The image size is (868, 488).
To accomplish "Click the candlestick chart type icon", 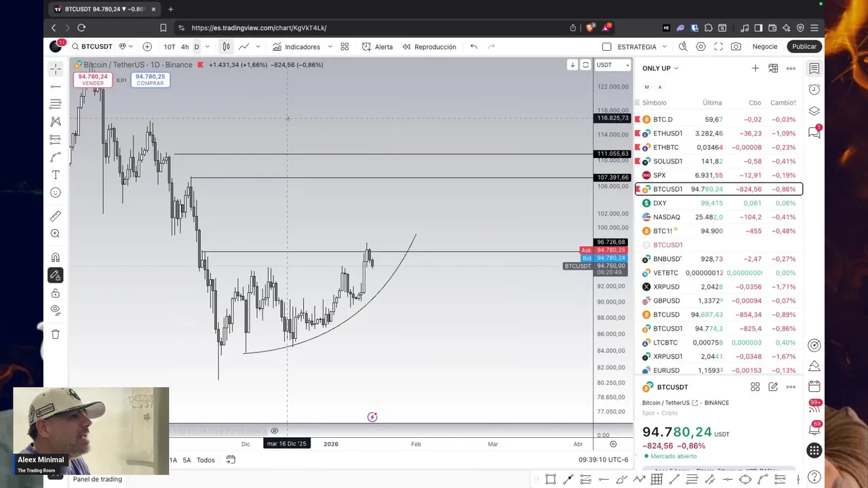I will pos(226,47).
